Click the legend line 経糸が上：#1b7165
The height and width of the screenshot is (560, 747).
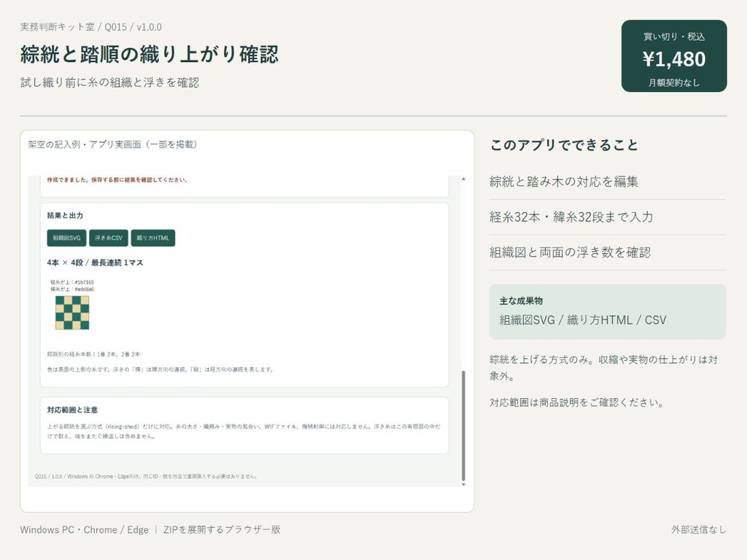coord(72,282)
